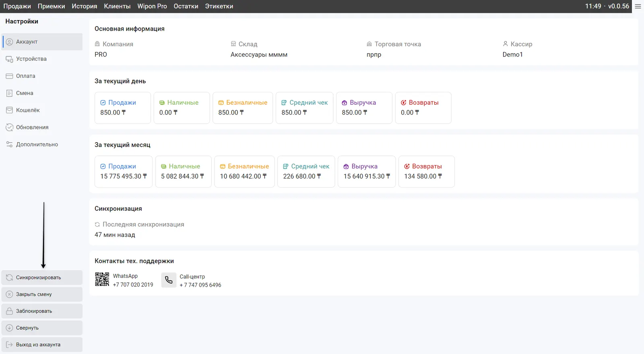Image resolution: width=644 pixels, height=354 pixels.
Task: Lock the screen with Заблокировать
Action: pyautogui.click(x=42, y=311)
